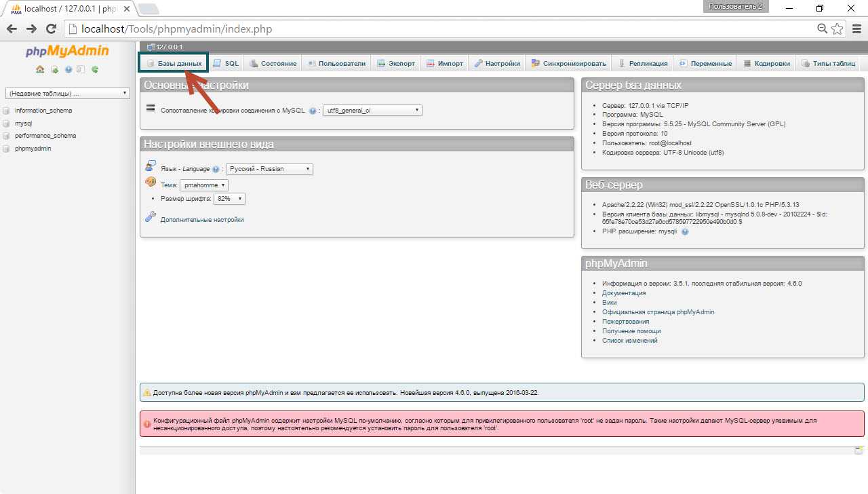This screenshot has height=494, width=868.
Task: Open the Список изменений link
Action: click(x=629, y=341)
